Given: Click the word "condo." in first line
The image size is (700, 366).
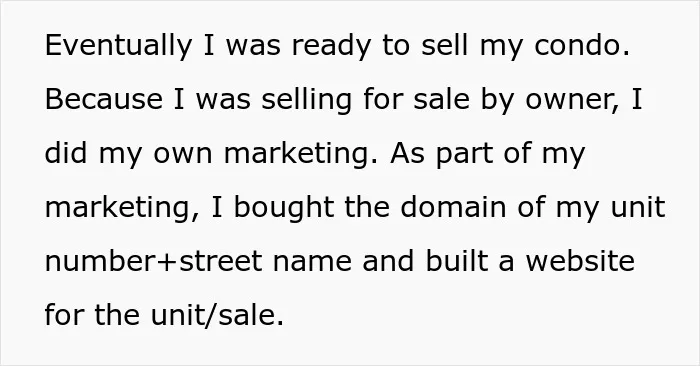Looking at the screenshot, I should click(582, 45).
